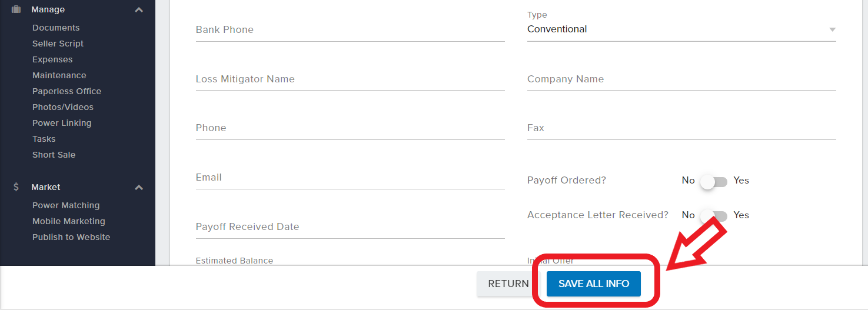This screenshot has width=868, height=310.
Task: Focus the Bank Phone field
Action: click(350, 30)
